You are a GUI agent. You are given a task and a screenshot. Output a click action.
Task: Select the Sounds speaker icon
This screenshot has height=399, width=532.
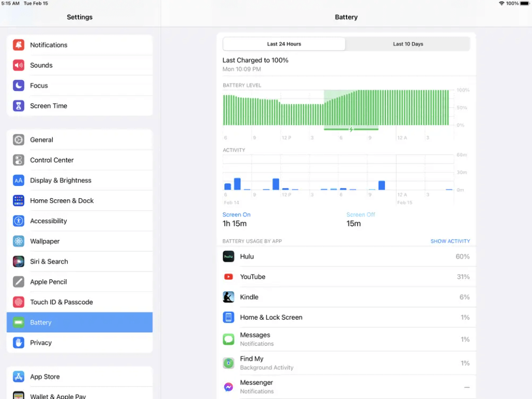tap(18, 65)
